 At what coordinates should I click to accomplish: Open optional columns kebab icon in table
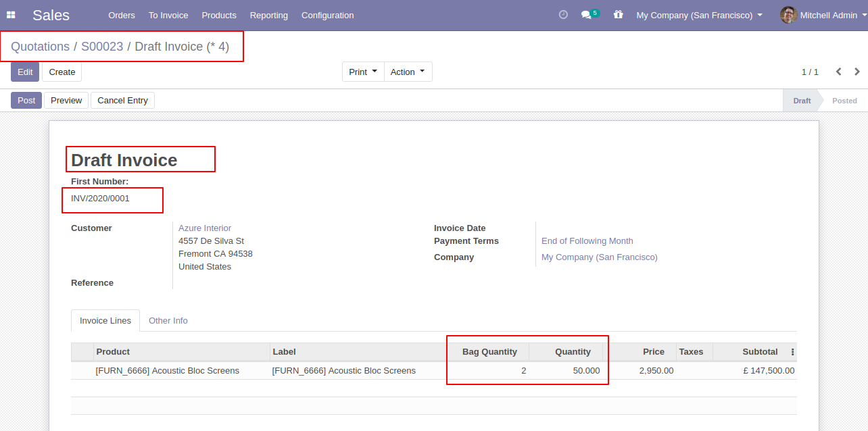[792, 352]
